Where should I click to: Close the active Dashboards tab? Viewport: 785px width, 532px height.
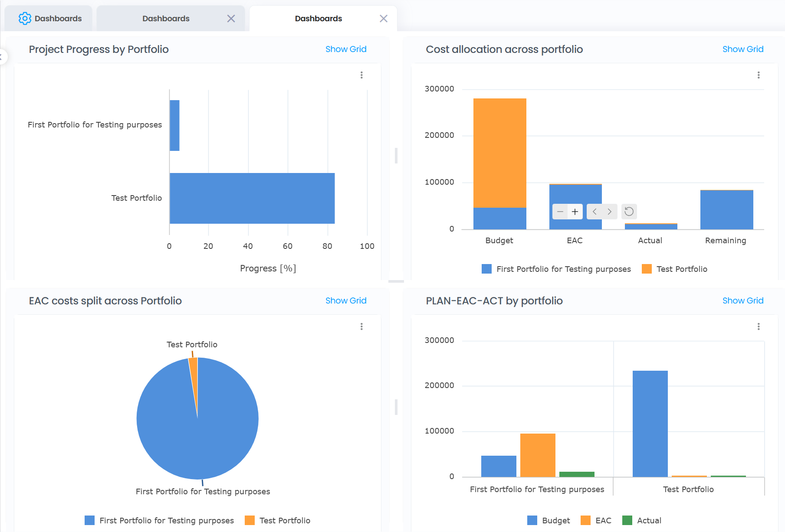tap(384, 19)
